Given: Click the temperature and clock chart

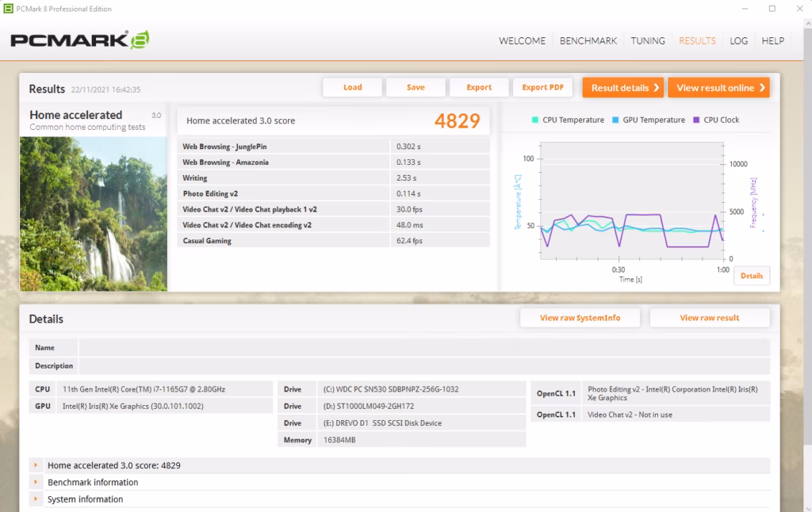Looking at the screenshot, I should tap(631, 201).
